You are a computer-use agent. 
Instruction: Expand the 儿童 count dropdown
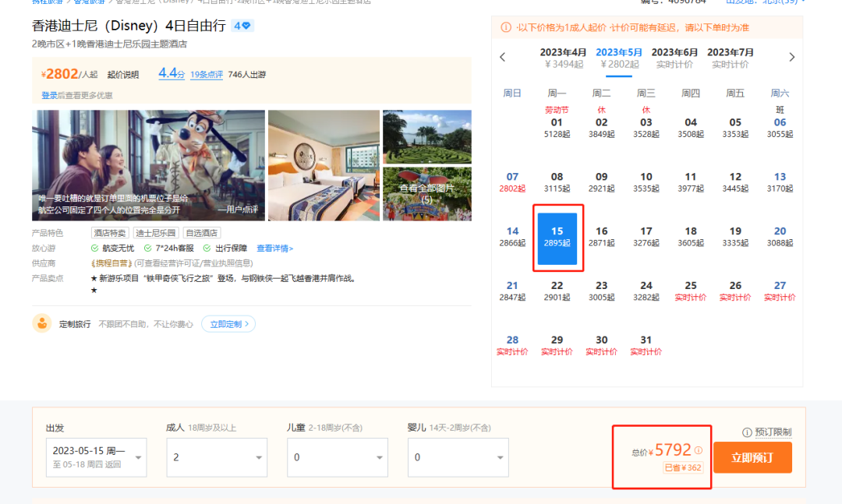(337, 457)
